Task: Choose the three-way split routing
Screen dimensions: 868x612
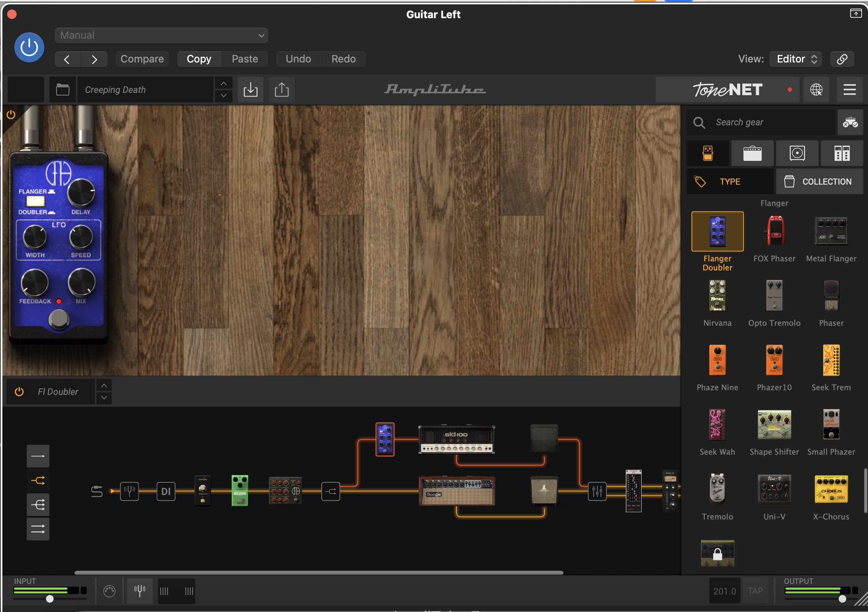Action: (x=38, y=505)
